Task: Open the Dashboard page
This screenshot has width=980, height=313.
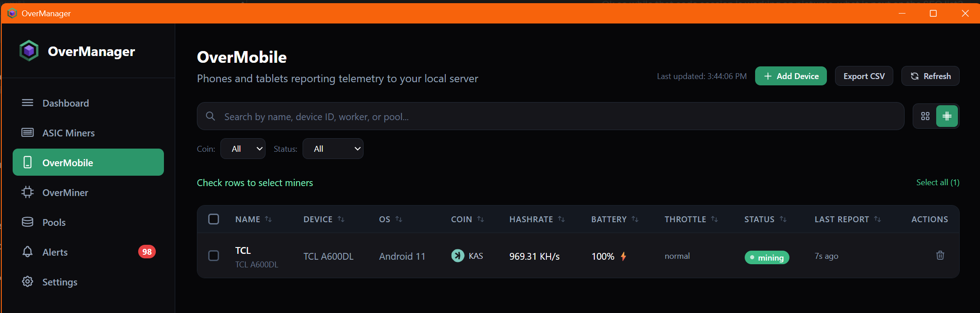Action: [x=88, y=103]
